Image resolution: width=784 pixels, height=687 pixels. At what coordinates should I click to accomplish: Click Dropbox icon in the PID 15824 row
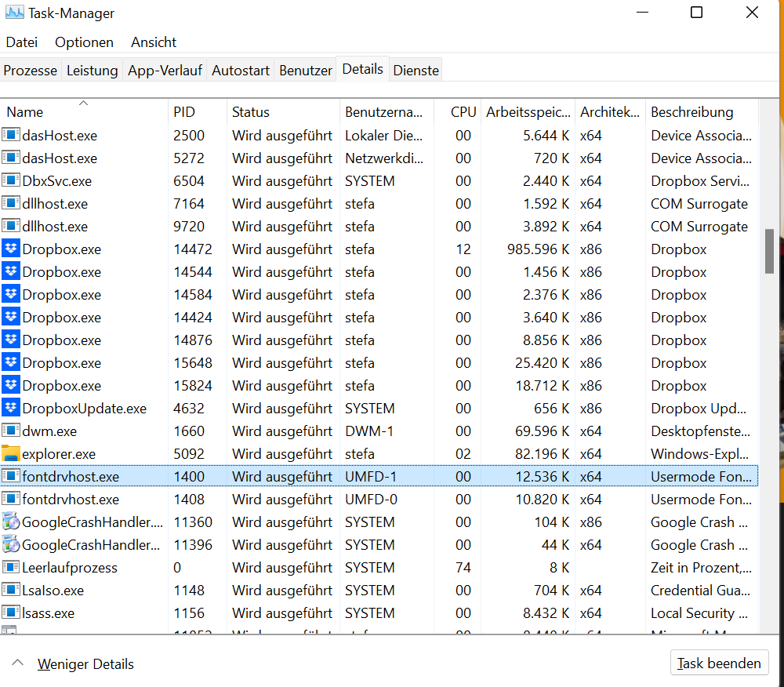pos(10,385)
